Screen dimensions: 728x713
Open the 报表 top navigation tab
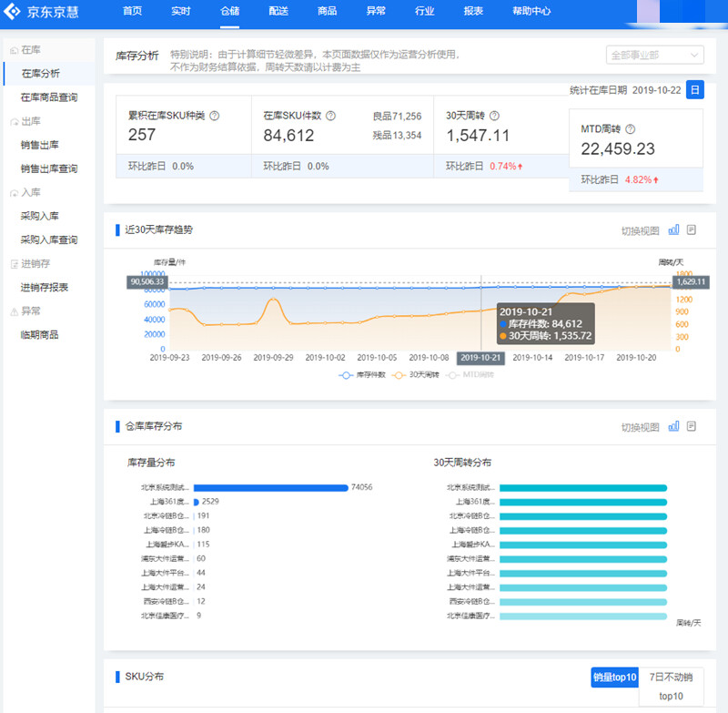coord(473,12)
